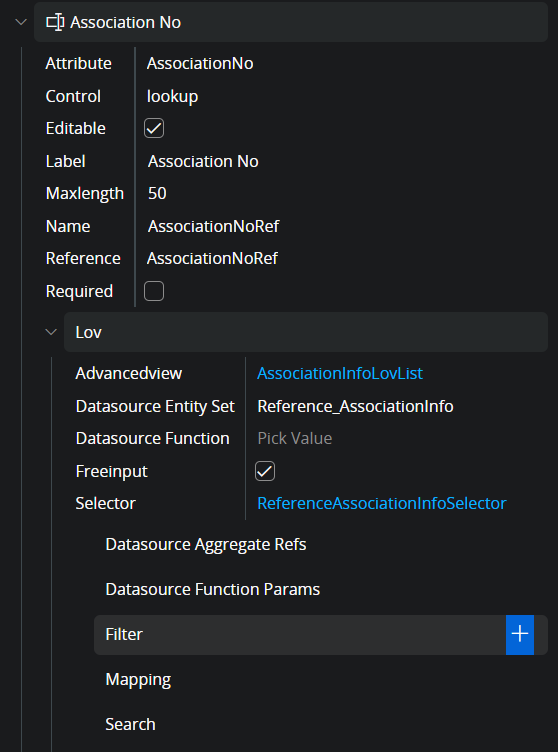Pick a Datasource Function value
Image resolution: width=558 pixels, height=752 pixels.
click(x=295, y=438)
